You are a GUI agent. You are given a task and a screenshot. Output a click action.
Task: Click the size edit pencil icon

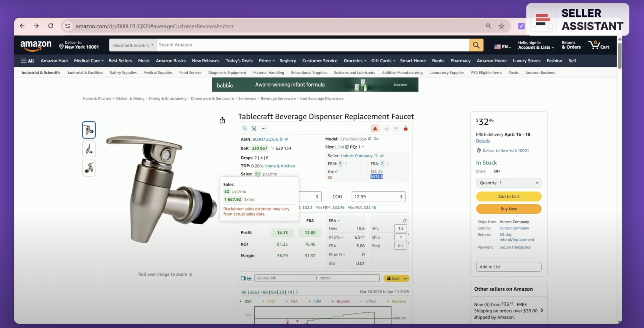[x=347, y=147]
